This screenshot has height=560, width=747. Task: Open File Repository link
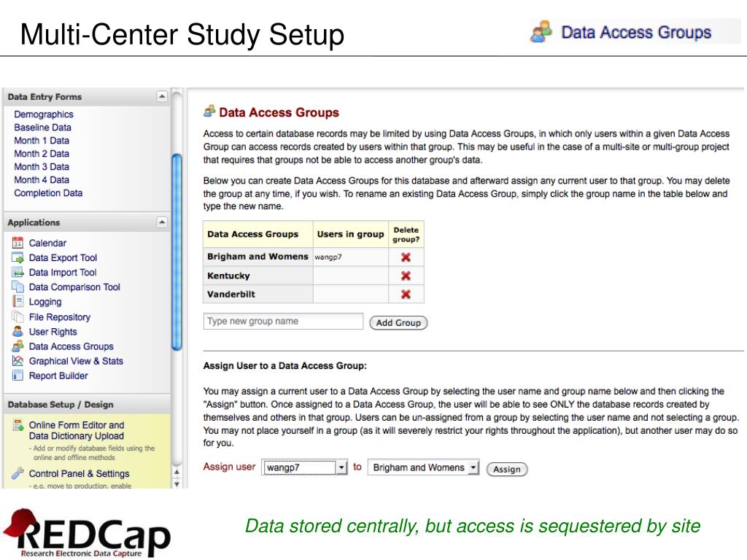60,317
